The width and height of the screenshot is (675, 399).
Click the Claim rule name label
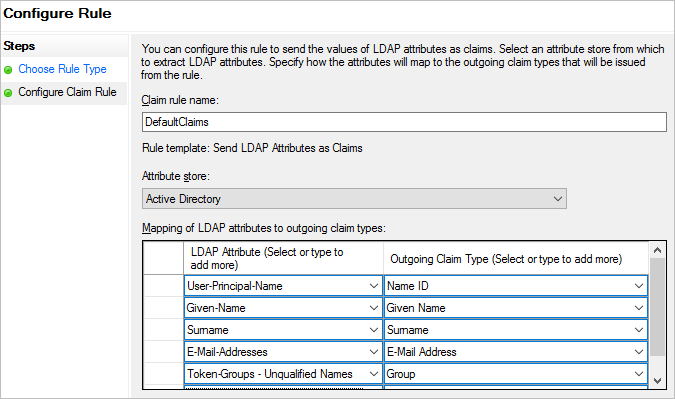pyautogui.click(x=180, y=100)
